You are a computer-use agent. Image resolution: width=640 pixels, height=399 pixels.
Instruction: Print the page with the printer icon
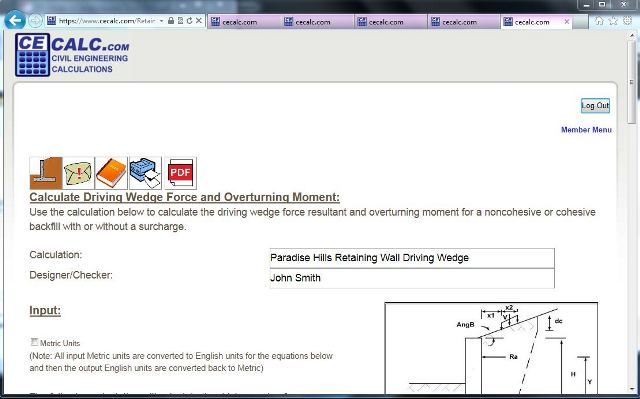[145, 173]
